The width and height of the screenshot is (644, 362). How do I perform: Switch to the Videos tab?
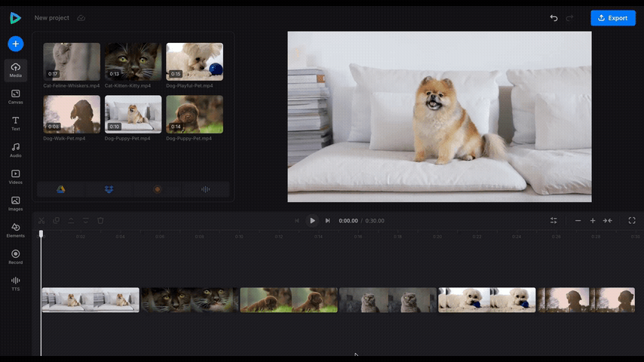pos(16,176)
